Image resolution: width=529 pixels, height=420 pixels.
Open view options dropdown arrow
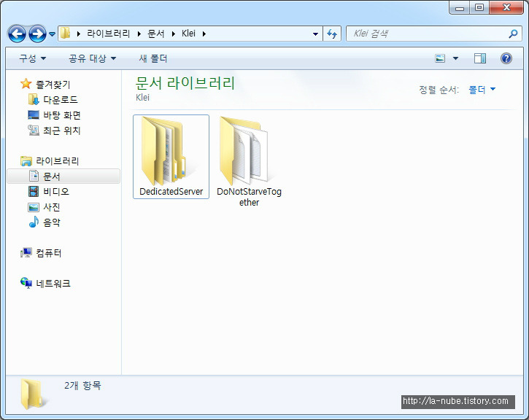pyautogui.click(x=455, y=58)
